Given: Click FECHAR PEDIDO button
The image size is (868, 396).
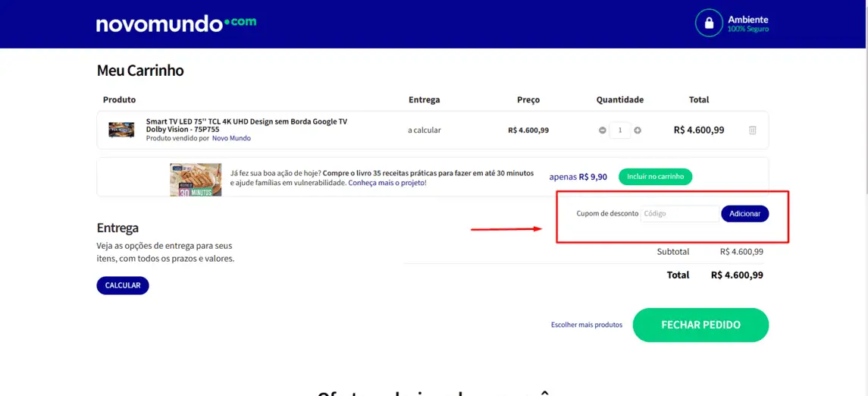Looking at the screenshot, I should (700, 325).
